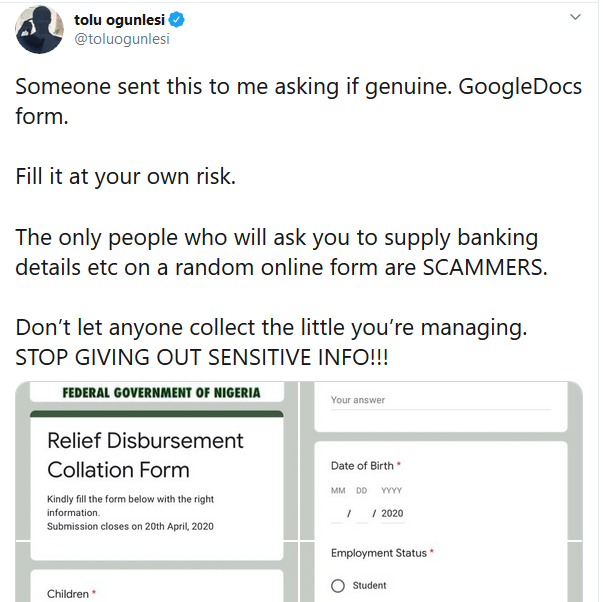Viewport: 603px width, 602px height.
Task: Click the Children question label
Action: click(68, 594)
